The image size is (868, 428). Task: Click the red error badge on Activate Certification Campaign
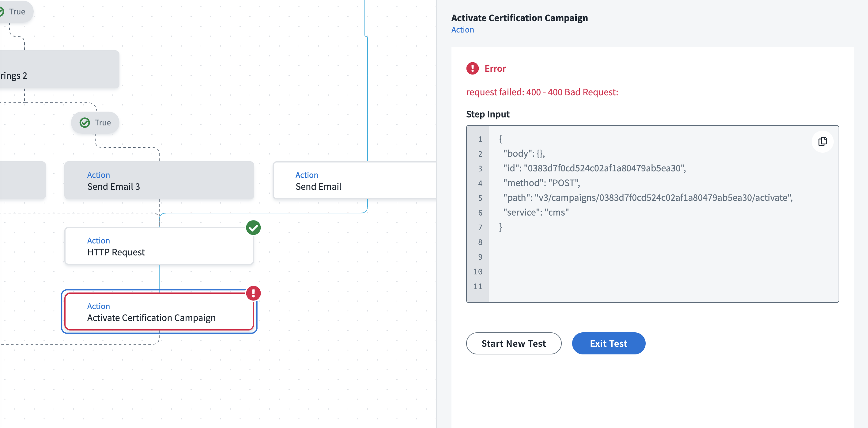coord(253,293)
